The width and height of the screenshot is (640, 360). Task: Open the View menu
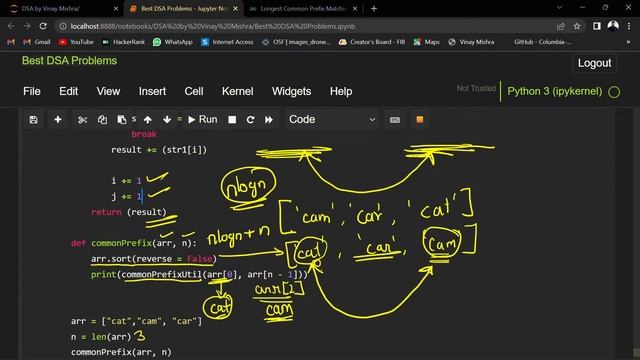pos(108,91)
